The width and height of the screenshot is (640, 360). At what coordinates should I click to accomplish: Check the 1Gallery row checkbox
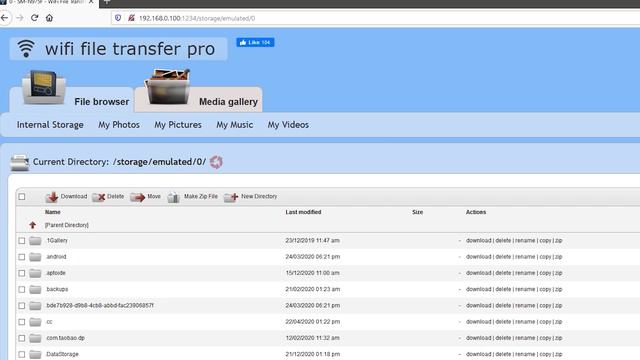22,241
